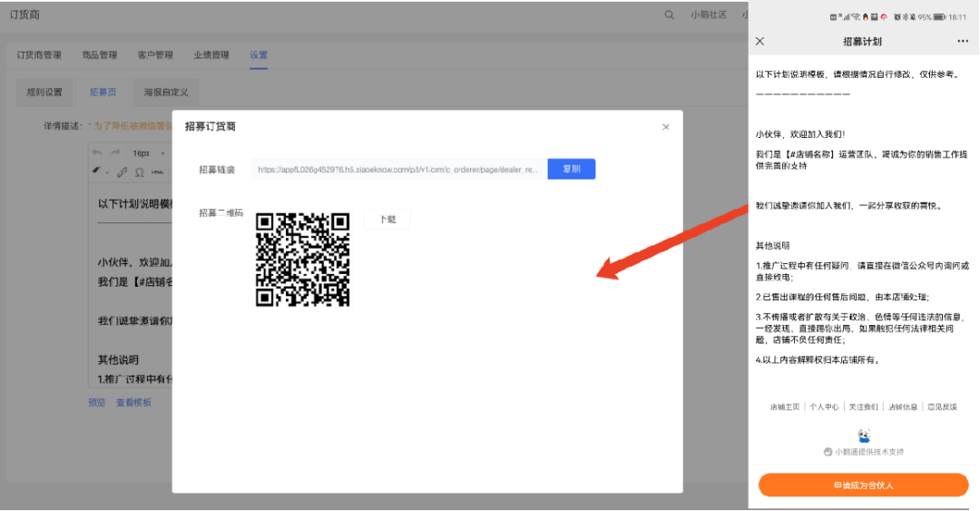Open the 商品管理 menu tab
This screenshot has width=980, height=511.
click(x=100, y=55)
